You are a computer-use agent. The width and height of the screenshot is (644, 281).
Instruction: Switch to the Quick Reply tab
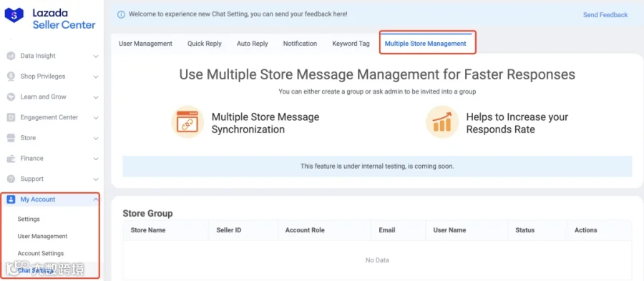(x=205, y=44)
